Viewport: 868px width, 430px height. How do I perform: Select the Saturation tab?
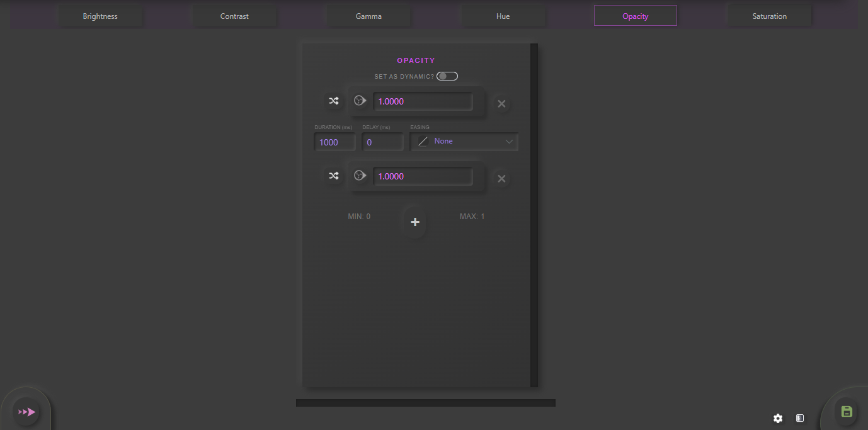coord(770,15)
